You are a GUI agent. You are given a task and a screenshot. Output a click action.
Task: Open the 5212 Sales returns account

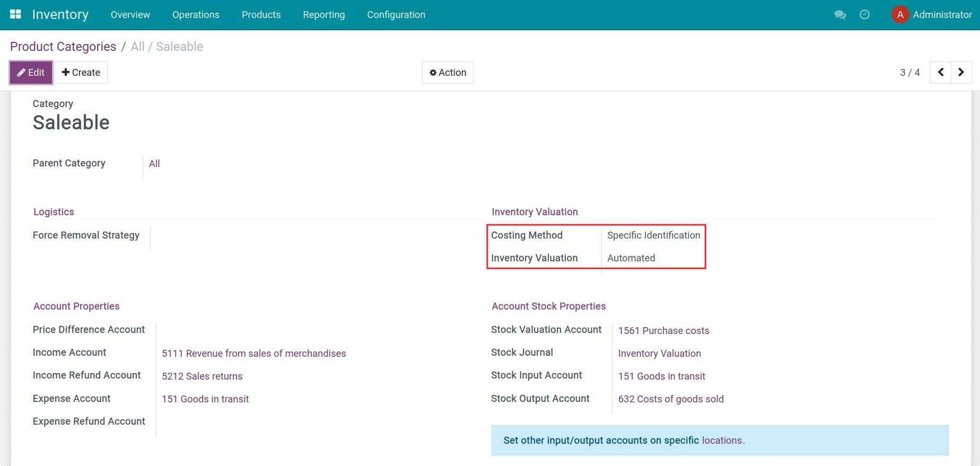point(202,376)
